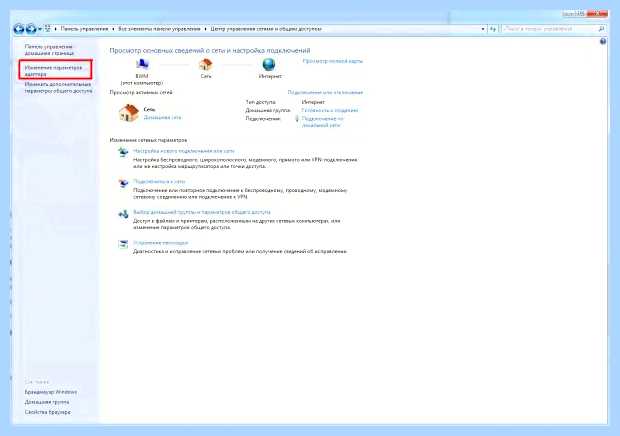Screen dimensions: 620x436
Task: Open 'Панель управления - домашняя страница' link
Action: (49, 50)
